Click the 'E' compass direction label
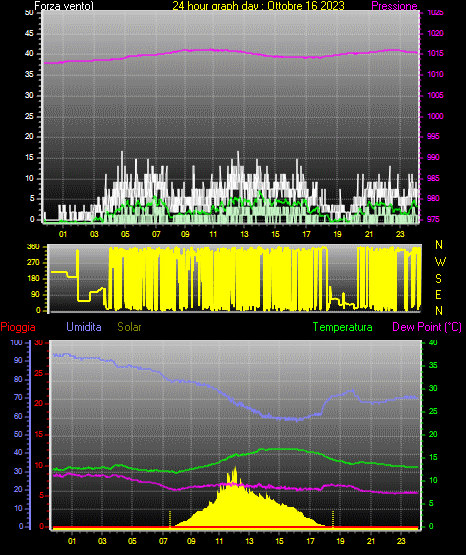The image size is (466, 555). point(438,295)
